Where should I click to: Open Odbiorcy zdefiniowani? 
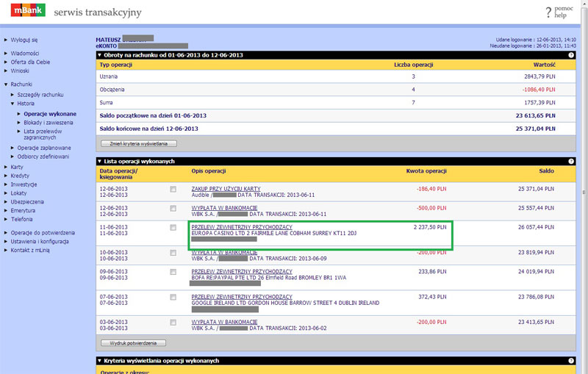[x=43, y=157]
